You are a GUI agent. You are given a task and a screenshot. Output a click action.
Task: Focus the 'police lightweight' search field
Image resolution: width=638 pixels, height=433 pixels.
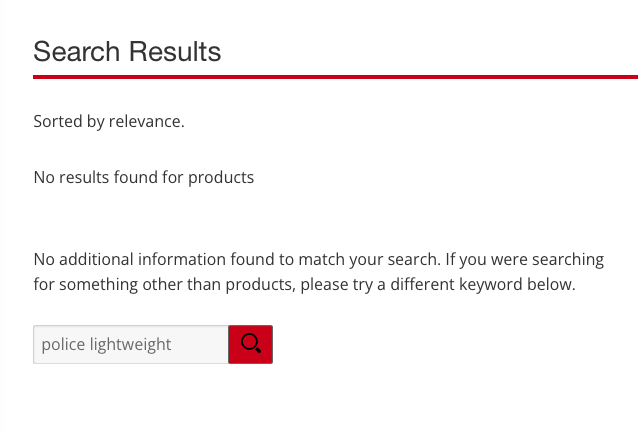(131, 344)
